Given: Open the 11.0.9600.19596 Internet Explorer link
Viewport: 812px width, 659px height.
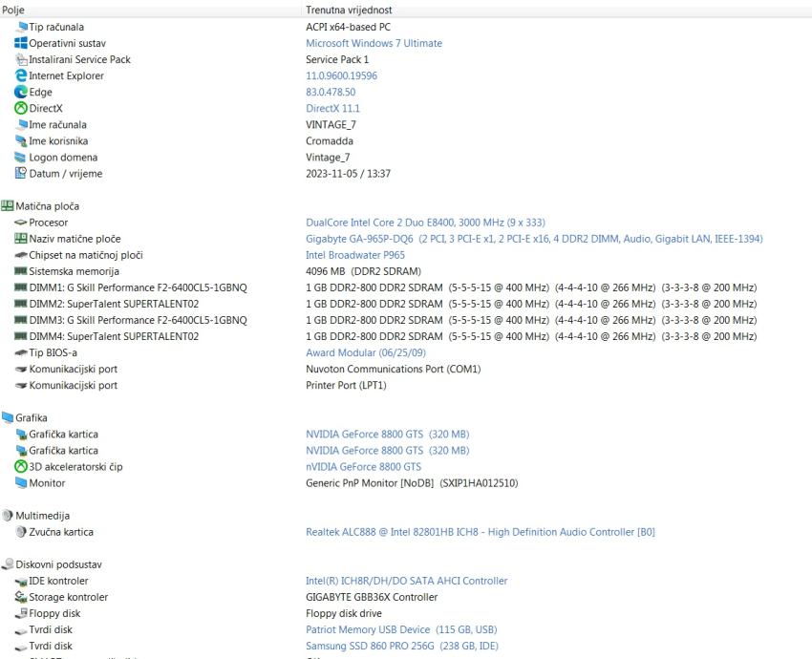Looking at the screenshot, I should click(341, 75).
